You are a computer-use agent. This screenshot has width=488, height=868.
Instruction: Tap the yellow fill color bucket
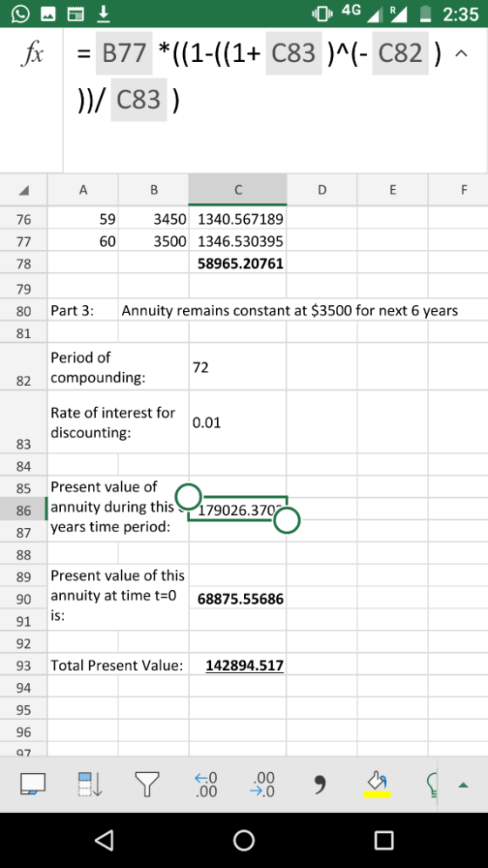click(x=376, y=784)
